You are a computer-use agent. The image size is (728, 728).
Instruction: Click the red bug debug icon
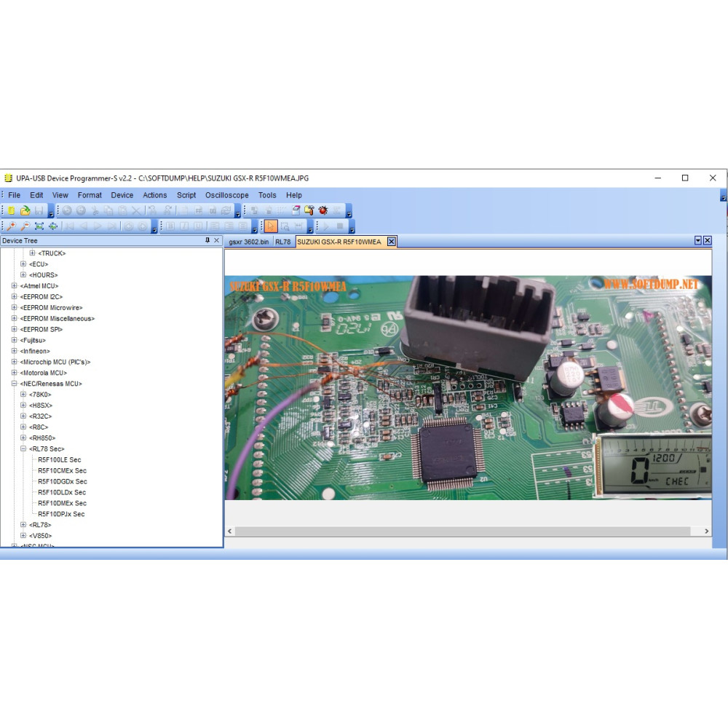tap(323, 210)
